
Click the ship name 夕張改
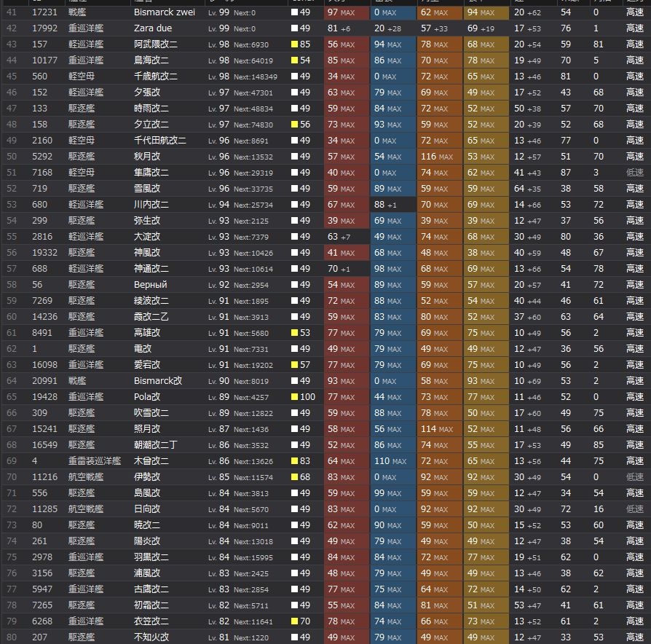point(147,93)
